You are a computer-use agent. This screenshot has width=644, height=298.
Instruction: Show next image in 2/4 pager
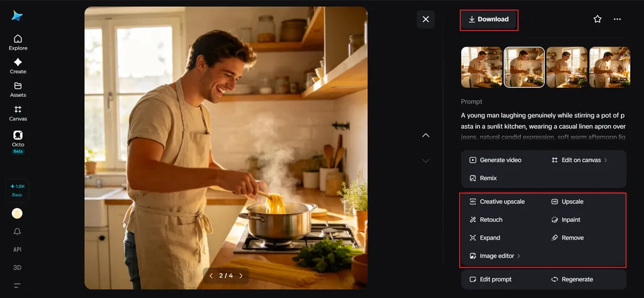(241, 276)
